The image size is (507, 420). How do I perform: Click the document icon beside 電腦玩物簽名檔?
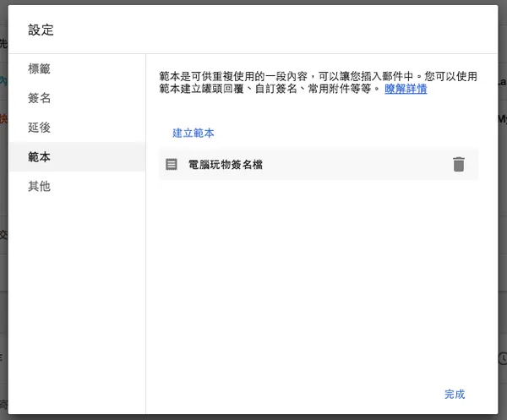pos(172,164)
